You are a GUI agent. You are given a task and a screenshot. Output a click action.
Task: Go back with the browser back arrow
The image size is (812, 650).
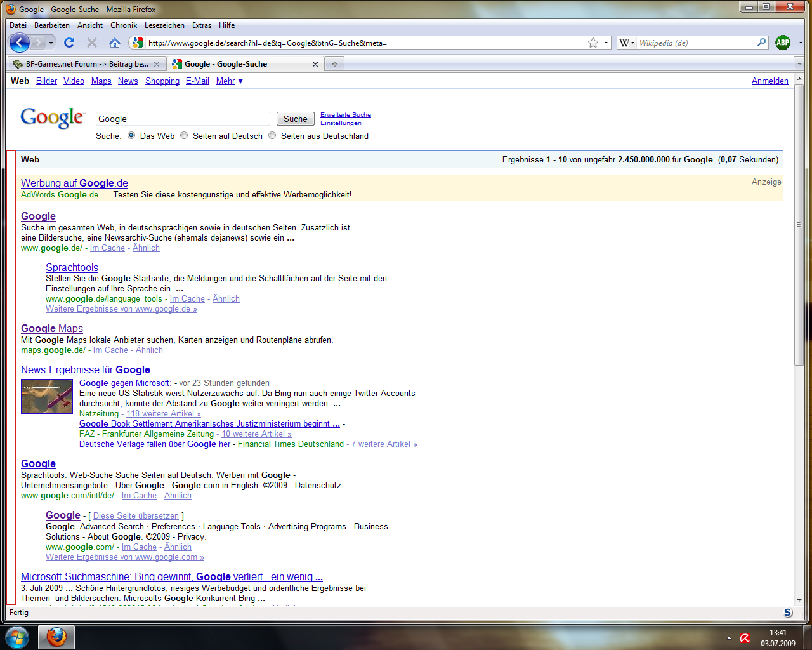(20, 43)
